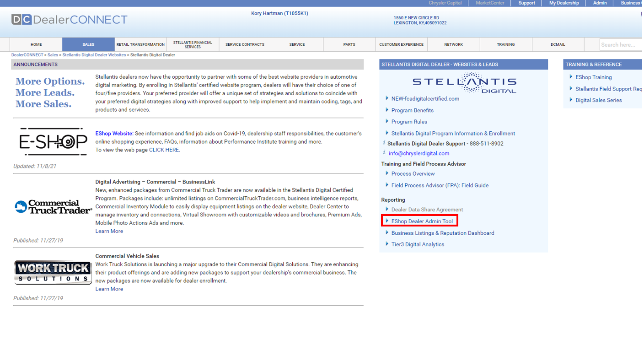Click Learn More under Commercial Vehicle Sales

(x=109, y=289)
